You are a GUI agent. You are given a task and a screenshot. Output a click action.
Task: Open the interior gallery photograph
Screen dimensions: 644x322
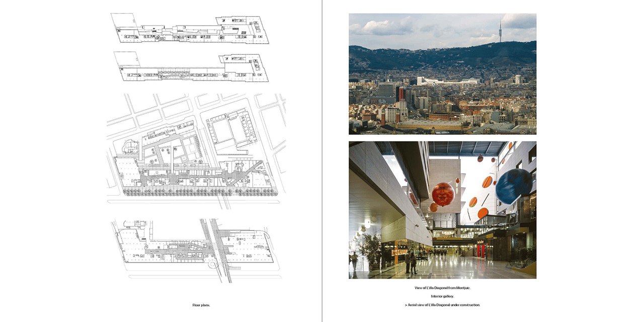(x=442, y=210)
